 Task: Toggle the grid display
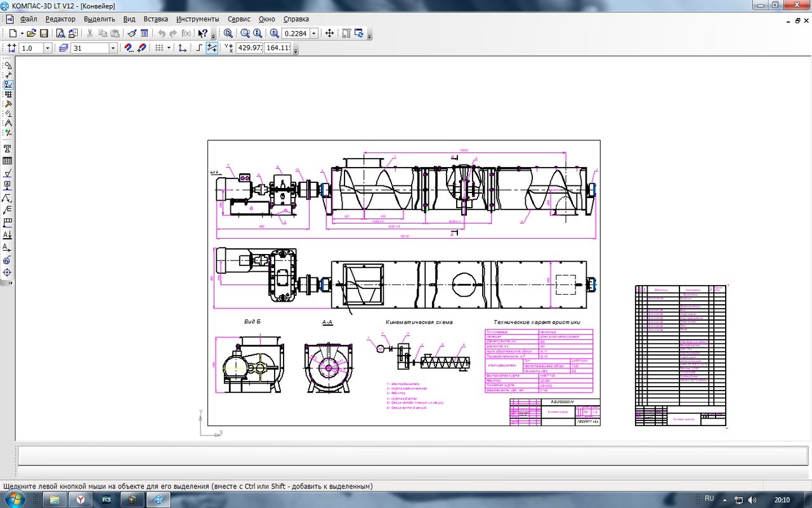(x=159, y=48)
